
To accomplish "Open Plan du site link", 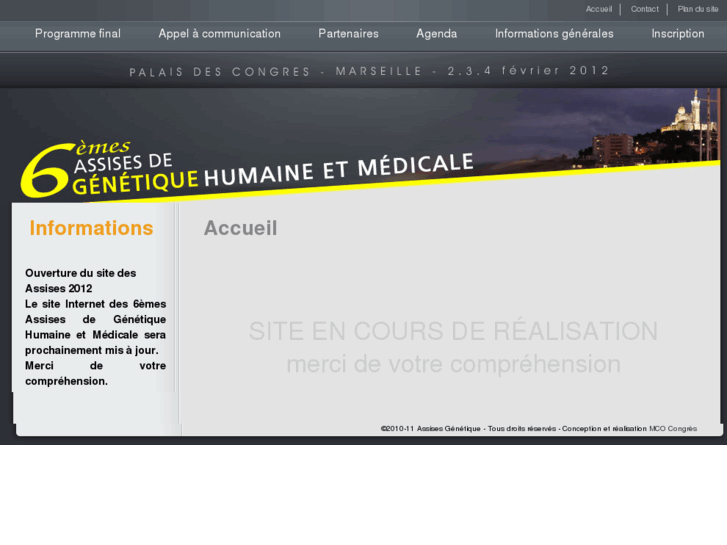I will pos(697,9).
